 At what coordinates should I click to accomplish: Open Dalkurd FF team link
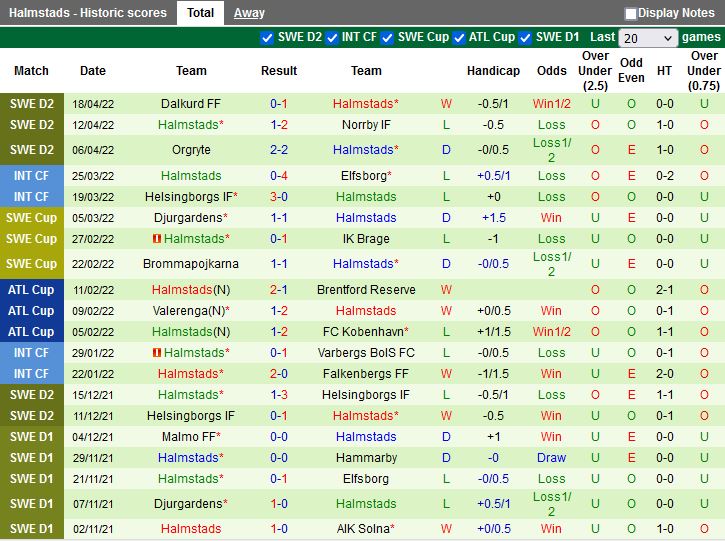(191, 104)
